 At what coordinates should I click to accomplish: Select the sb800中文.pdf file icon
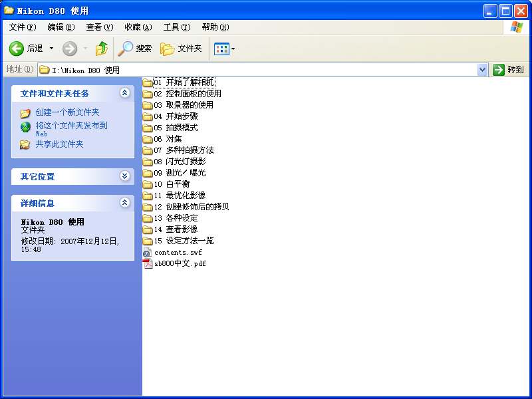(148, 263)
